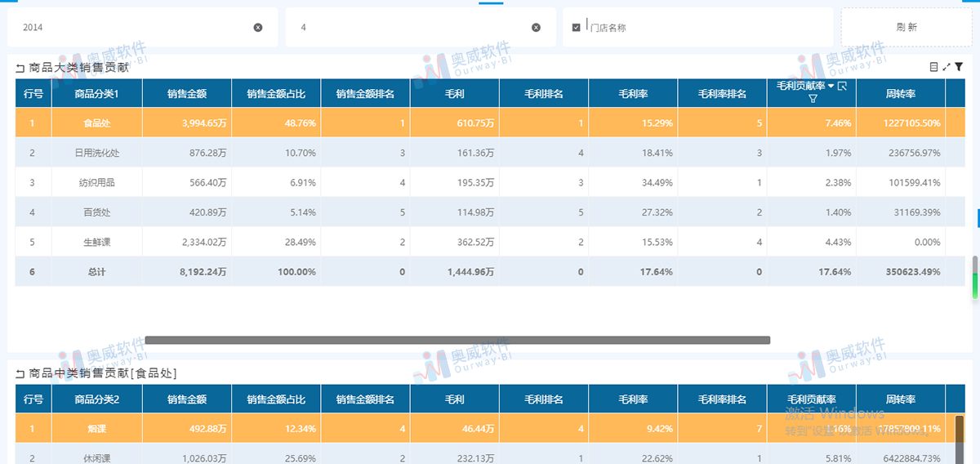Click the 刷新 refresh button
980x464 pixels.
[x=906, y=27]
